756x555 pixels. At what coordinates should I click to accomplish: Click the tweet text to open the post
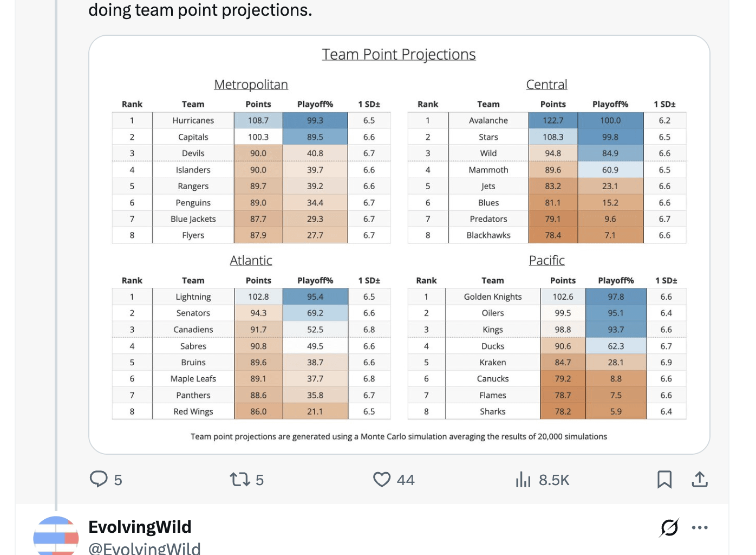click(x=200, y=10)
